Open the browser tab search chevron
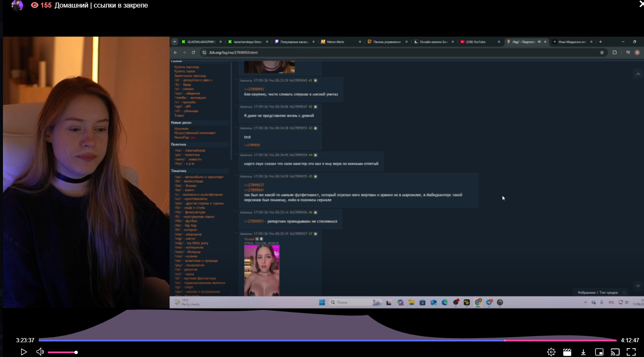 175,42
